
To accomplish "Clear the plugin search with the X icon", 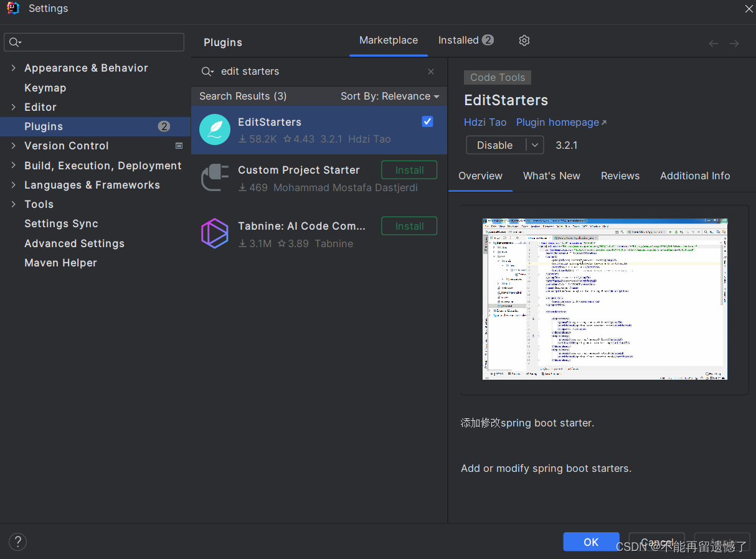I will (431, 72).
